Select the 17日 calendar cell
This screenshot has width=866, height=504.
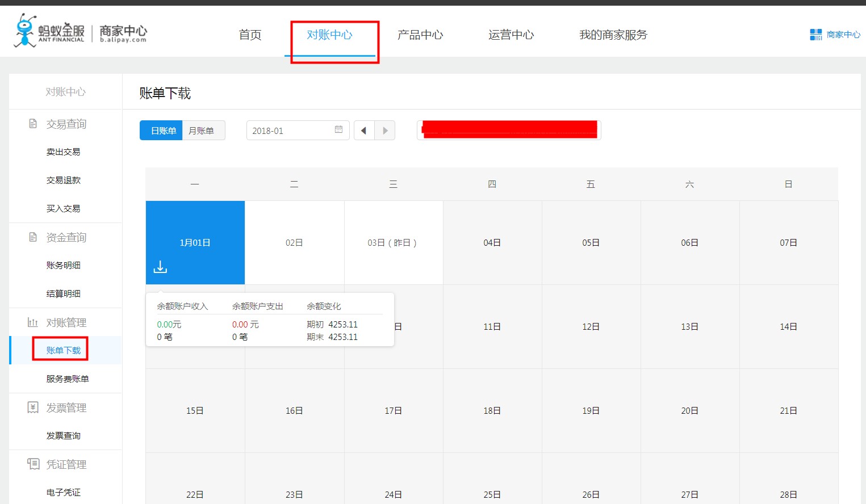pos(393,410)
